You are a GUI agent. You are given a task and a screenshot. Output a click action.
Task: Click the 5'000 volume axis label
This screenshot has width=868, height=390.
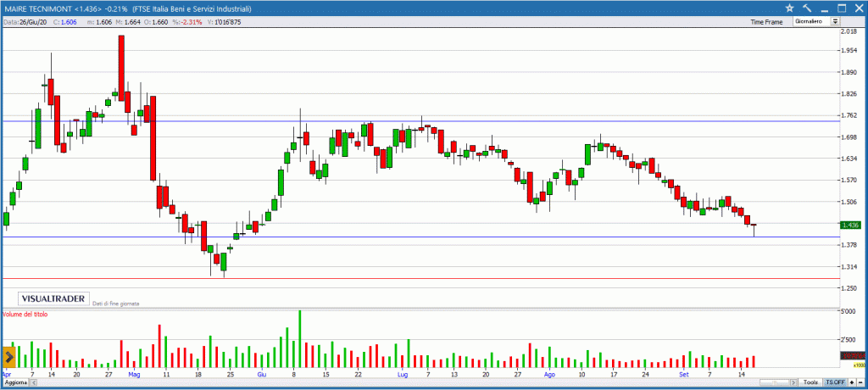coord(849,312)
